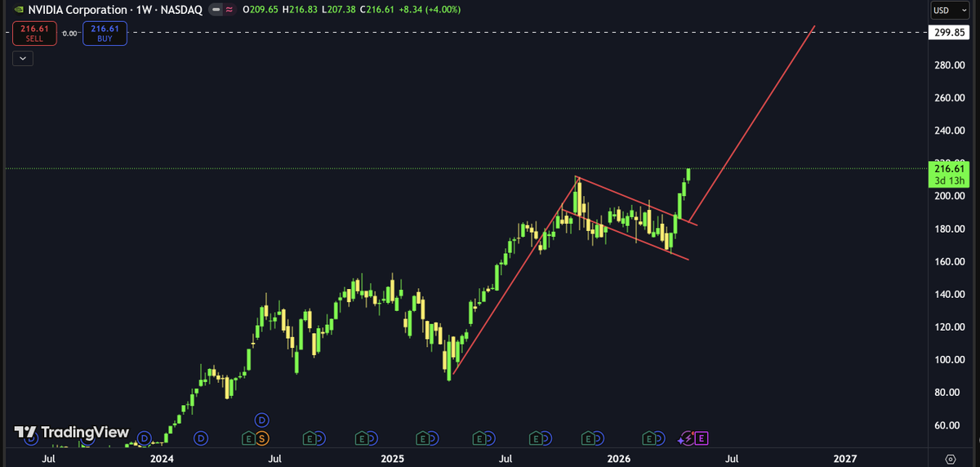Click the orange S split marker

262,438
